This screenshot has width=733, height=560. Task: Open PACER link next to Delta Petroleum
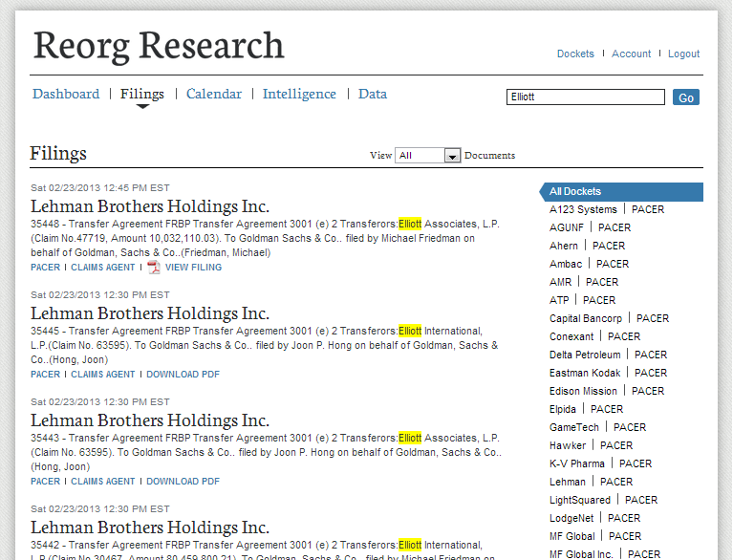[x=651, y=355]
